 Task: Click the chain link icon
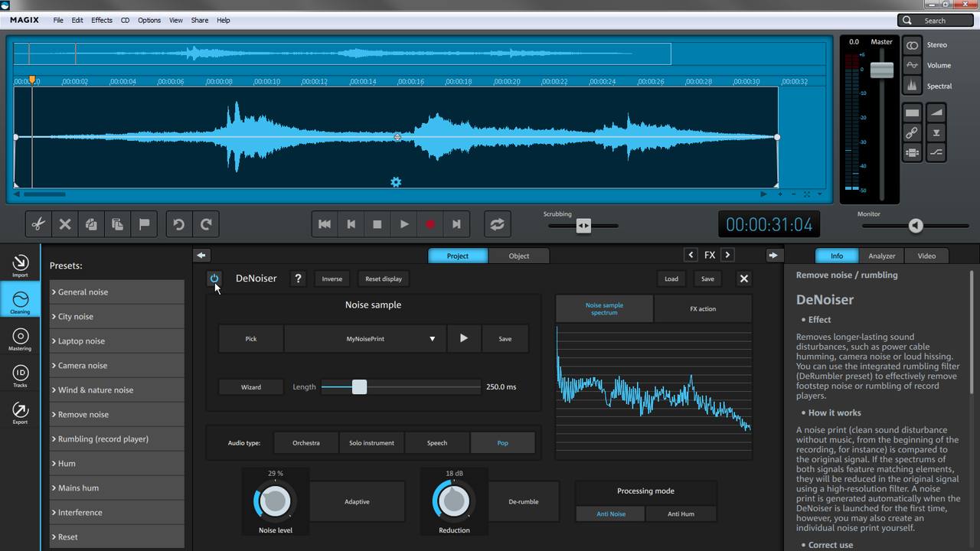click(x=912, y=132)
